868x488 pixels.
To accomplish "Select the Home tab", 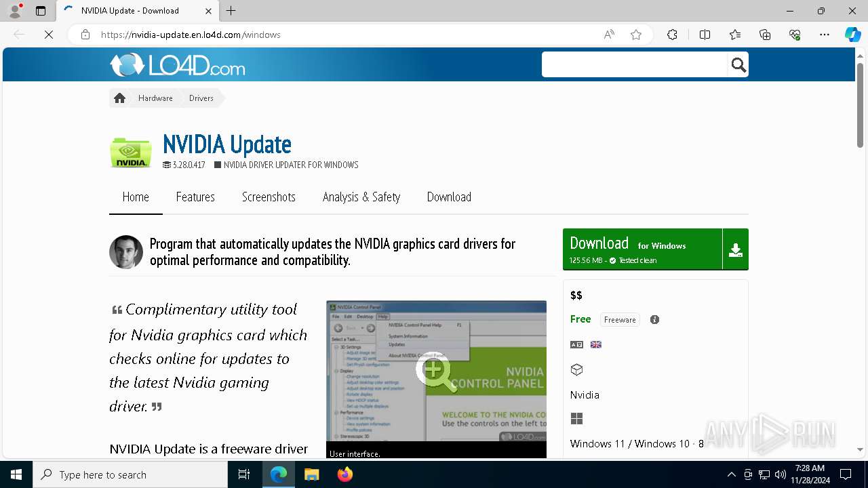I will pyautogui.click(x=136, y=197).
